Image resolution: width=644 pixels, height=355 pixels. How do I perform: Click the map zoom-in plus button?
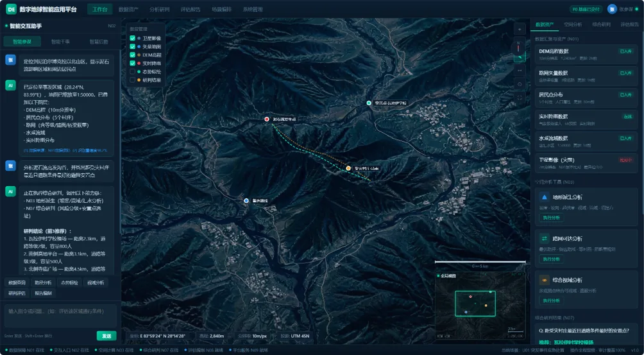click(520, 30)
